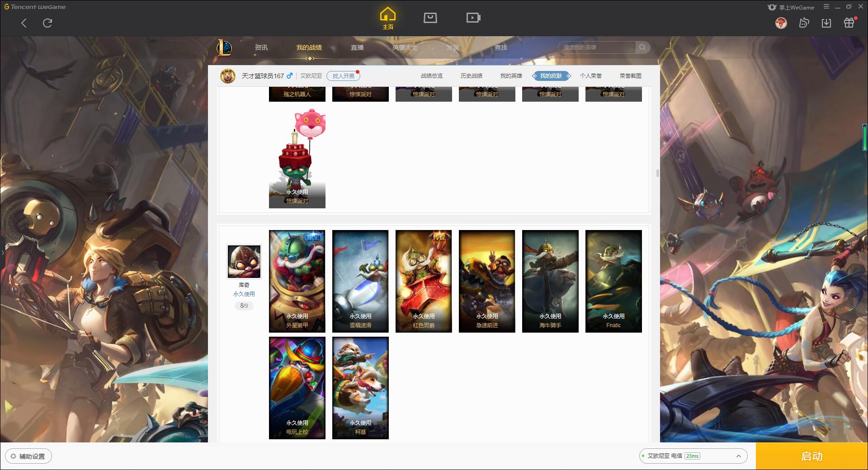Switch to the 资讯 tab
This screenshot has width=868, height=470.
(261, 47)
